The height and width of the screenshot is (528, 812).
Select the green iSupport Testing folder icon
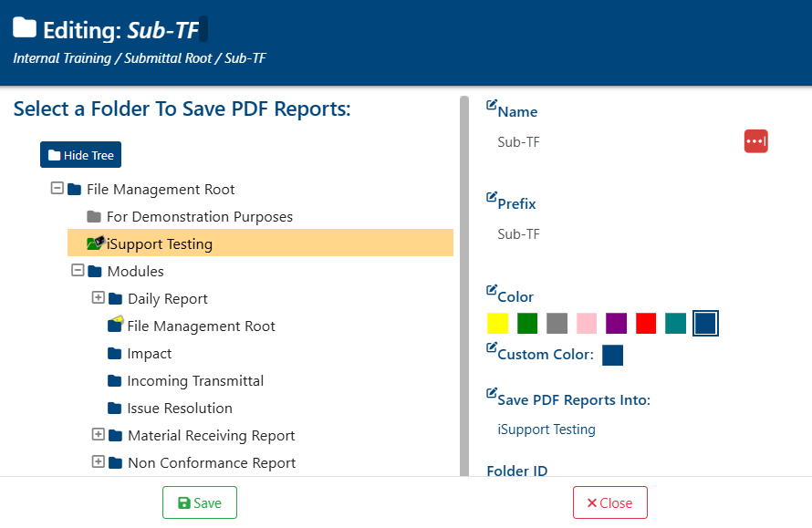pos(95,243)
